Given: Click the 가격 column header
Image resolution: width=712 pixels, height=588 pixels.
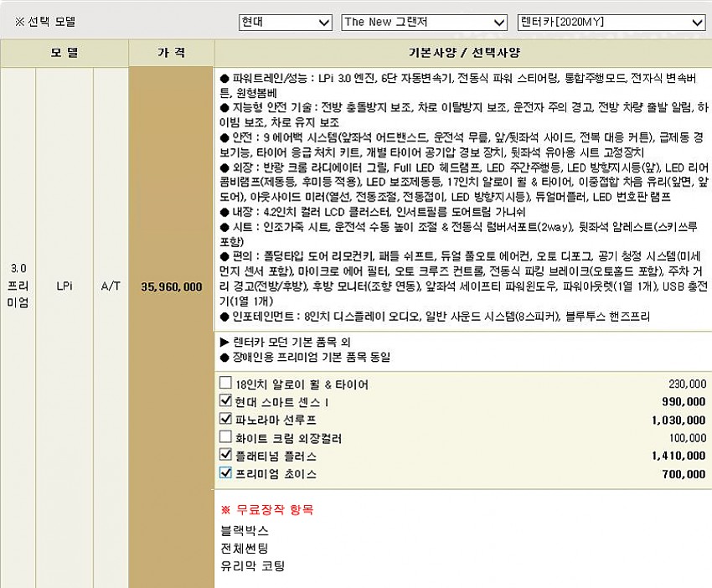Looking at the screenshot, I should [x=171, y=53].
